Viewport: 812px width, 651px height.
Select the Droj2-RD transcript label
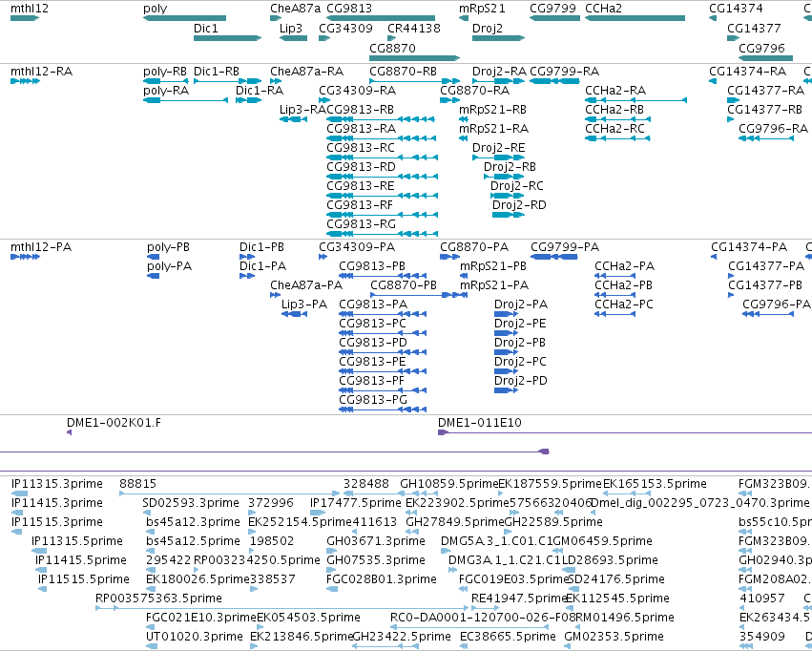coord(519,205)
